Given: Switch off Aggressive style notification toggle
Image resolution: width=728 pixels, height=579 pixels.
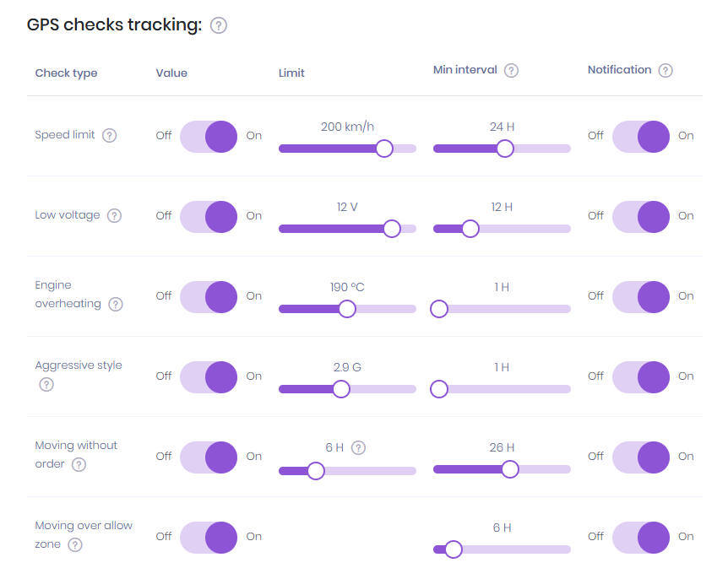Looking at the screenshot, I should pyautogui.click(x=640, y=376).
